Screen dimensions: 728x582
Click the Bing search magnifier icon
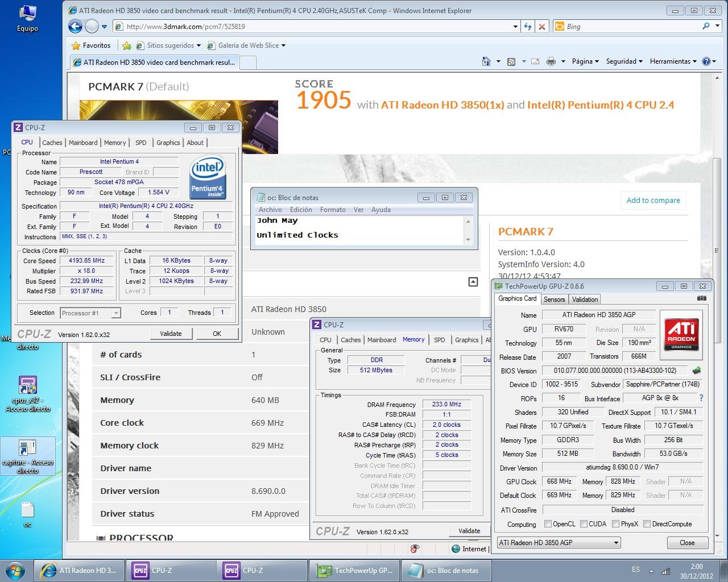(706, 26)
